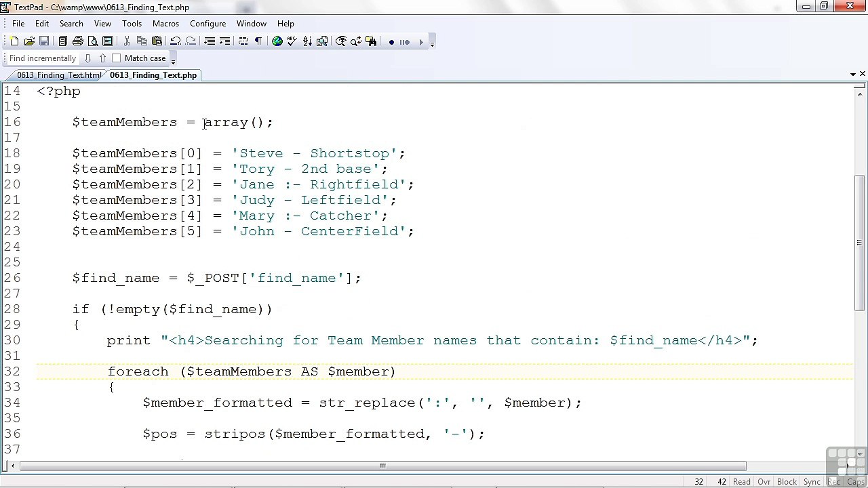Open the Replace dialog icon
The height and width of the screenshot is (488, 868).
(x=356, y=41)
